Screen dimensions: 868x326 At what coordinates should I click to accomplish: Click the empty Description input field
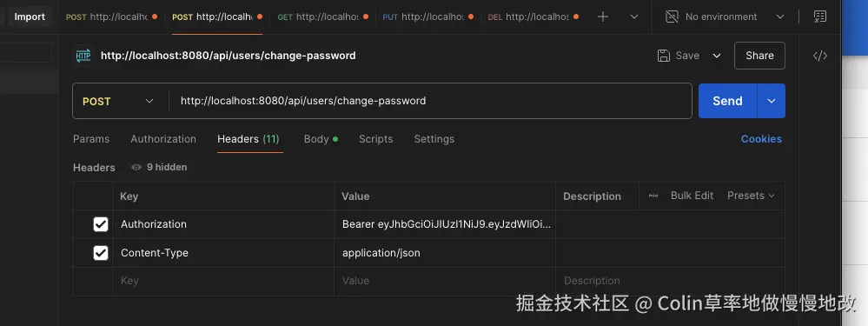coord(671,281)
